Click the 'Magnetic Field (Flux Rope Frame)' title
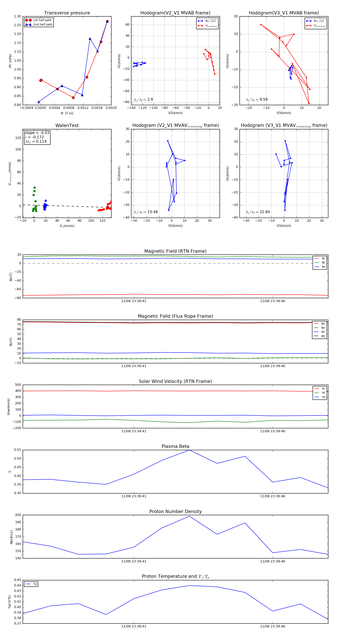This screenshot has width=351, height=644. pyautogui.click(x=175, y=316)
